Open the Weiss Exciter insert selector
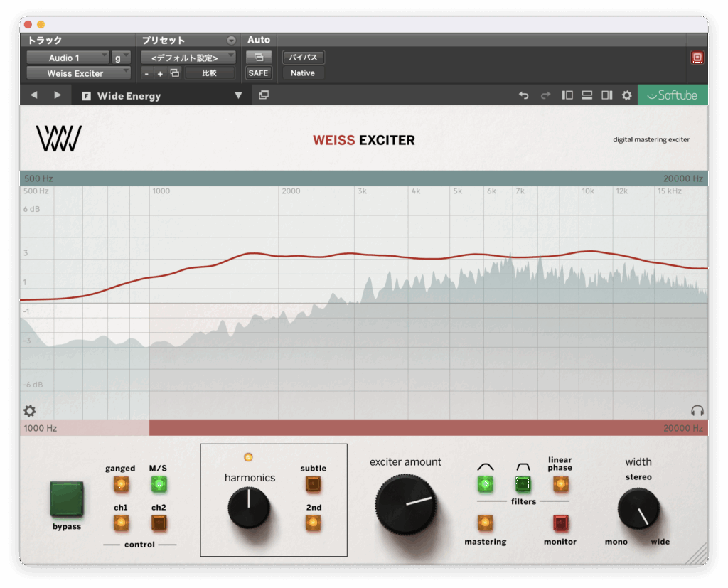 (x=78, y=73)
